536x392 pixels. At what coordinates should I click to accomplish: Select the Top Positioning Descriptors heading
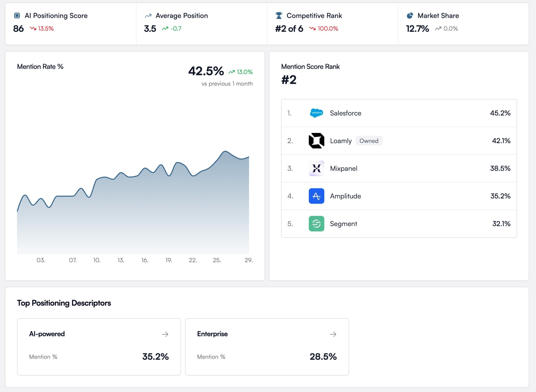64,303
